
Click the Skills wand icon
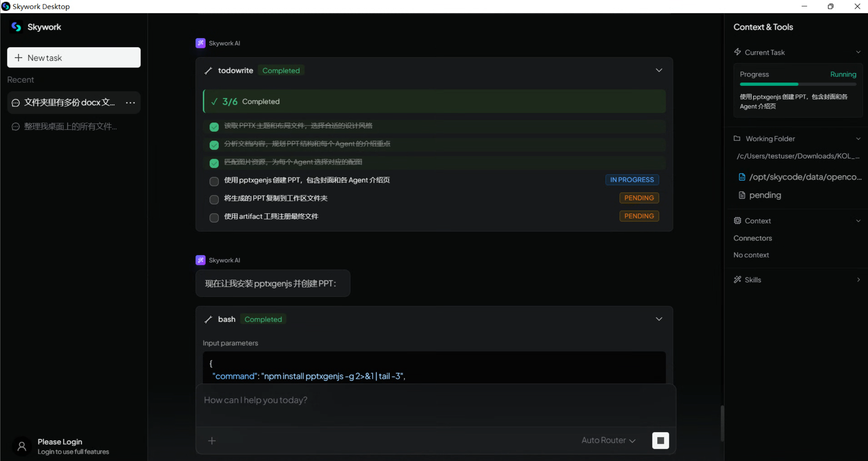pyautogui.click(x=737, y=280)
